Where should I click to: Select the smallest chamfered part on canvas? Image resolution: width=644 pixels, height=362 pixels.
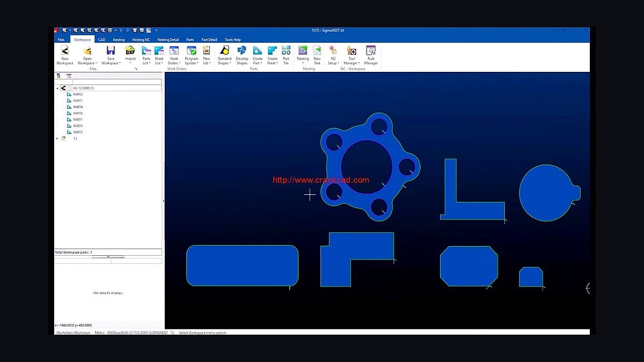531,277
